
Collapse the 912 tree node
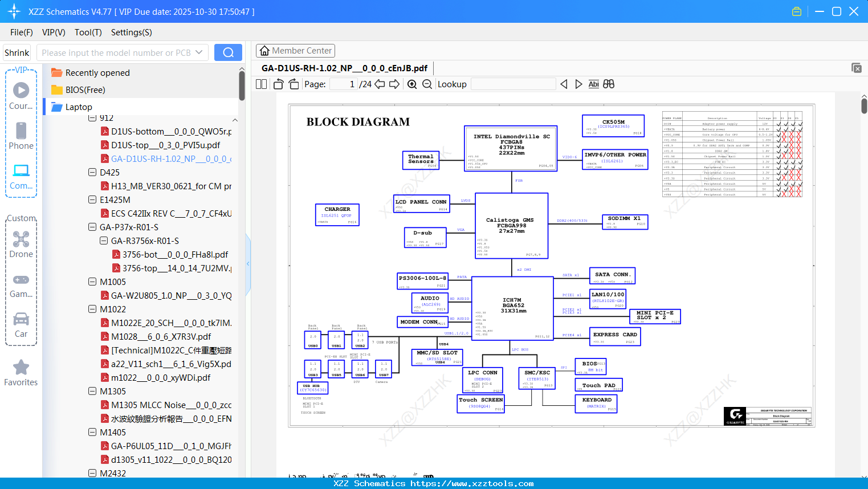(x=92, y=118)
